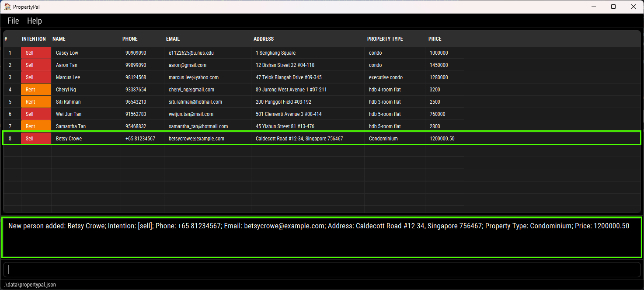Click the ADDRESS column header

(264, 38)
